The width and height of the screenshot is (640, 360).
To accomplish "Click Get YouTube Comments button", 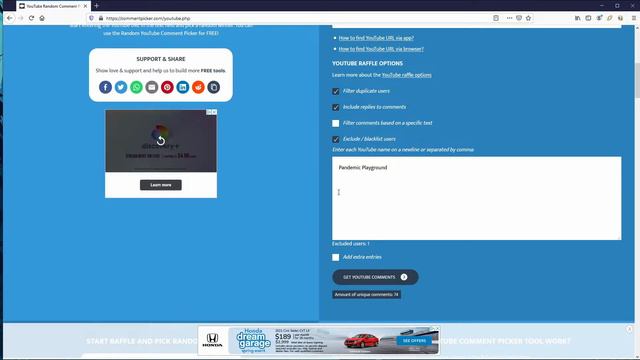I will [375, 277].
